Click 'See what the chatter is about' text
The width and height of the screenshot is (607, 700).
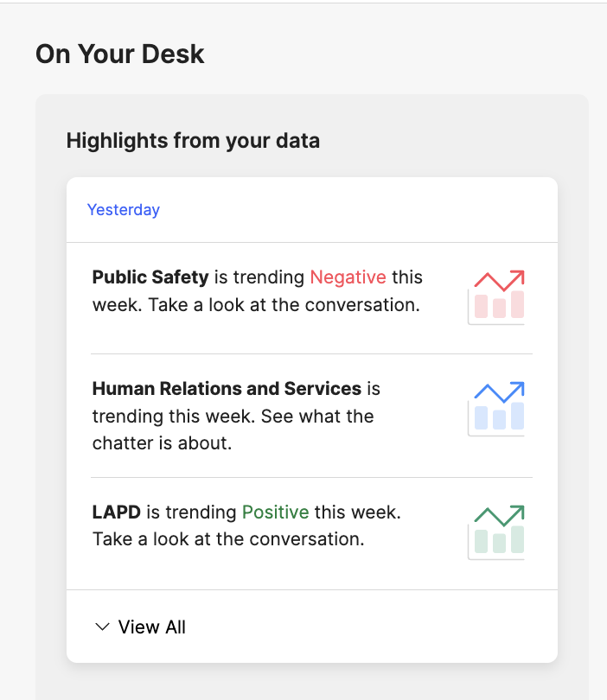[233, 430]
